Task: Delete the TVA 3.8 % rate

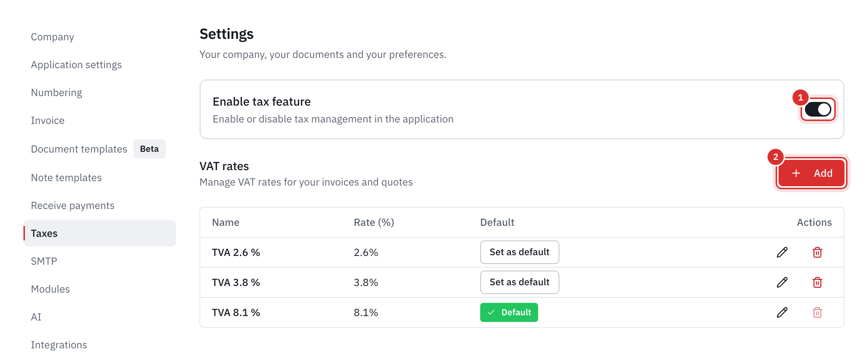Action: click(x=817, y=282)
